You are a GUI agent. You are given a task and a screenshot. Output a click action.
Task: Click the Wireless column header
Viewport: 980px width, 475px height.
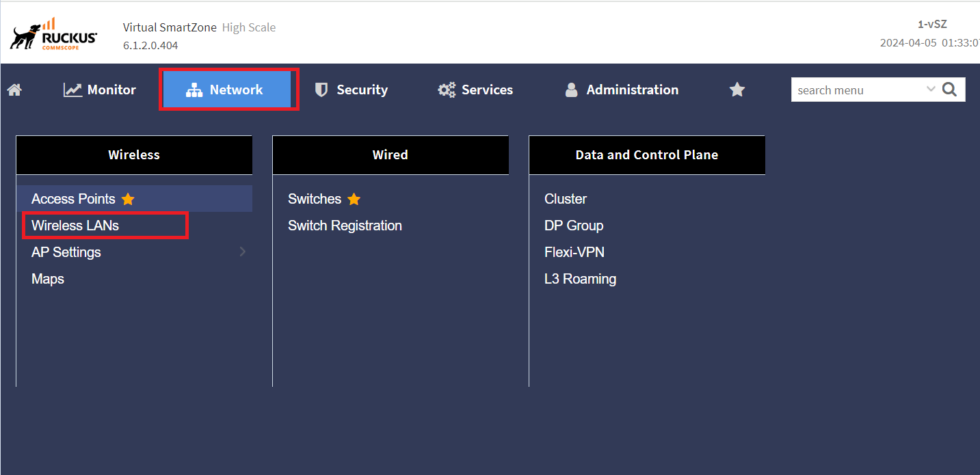134,154
